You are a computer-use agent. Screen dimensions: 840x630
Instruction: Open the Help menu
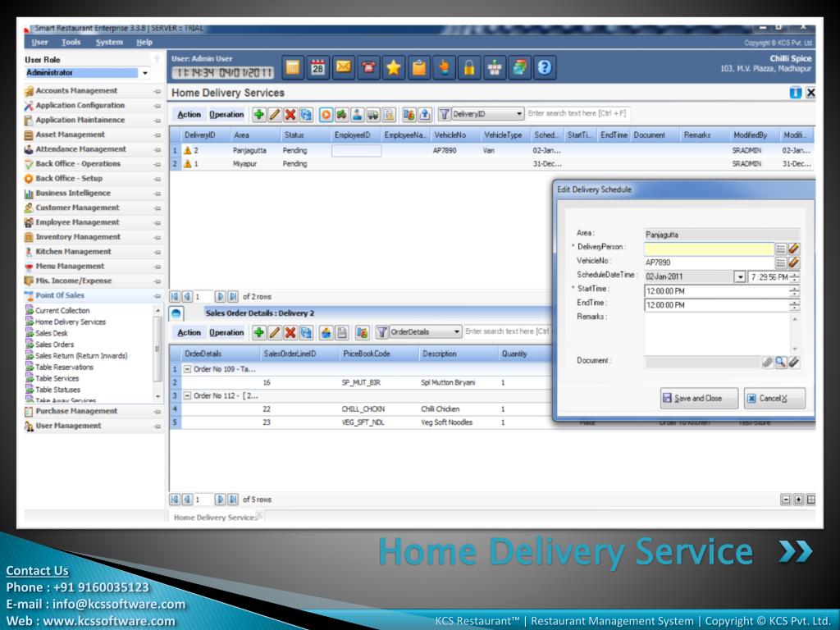pyautogui.click(x=144, y=43)
